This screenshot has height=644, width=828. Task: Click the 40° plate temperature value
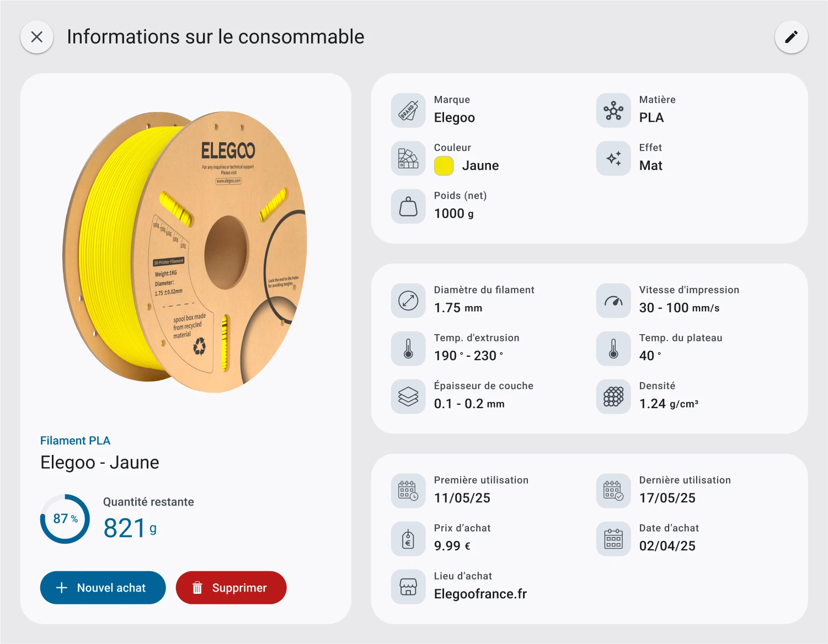click(650, 356)
